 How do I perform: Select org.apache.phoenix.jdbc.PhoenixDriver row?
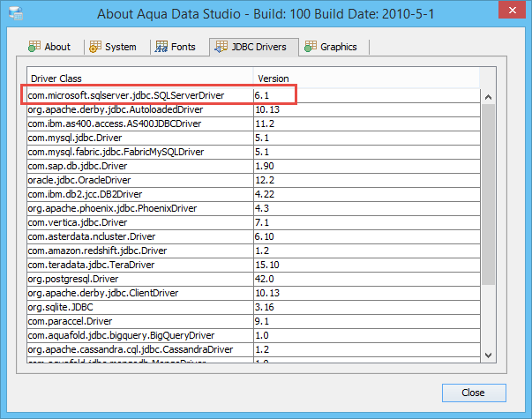(x=253, y=208)
